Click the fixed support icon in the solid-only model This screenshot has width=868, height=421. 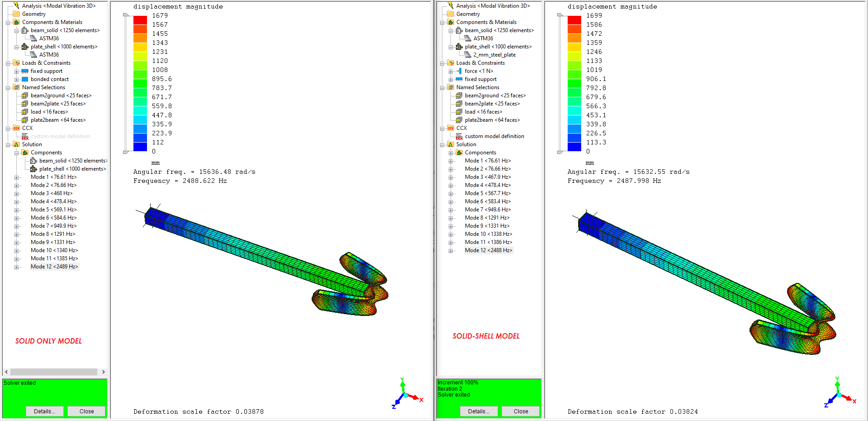pyautogui.click(x=25, y=71)
